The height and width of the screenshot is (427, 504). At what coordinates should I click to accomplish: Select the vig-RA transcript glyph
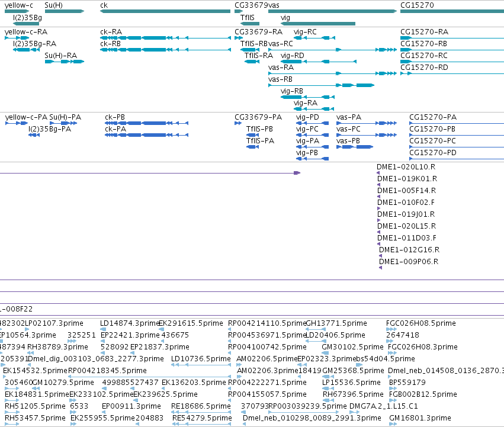click(314, 109)
